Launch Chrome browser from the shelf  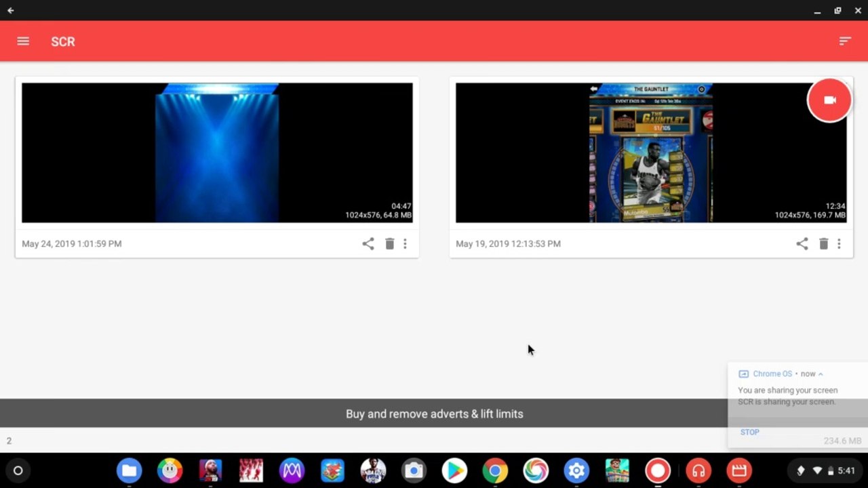pos(495,470)
